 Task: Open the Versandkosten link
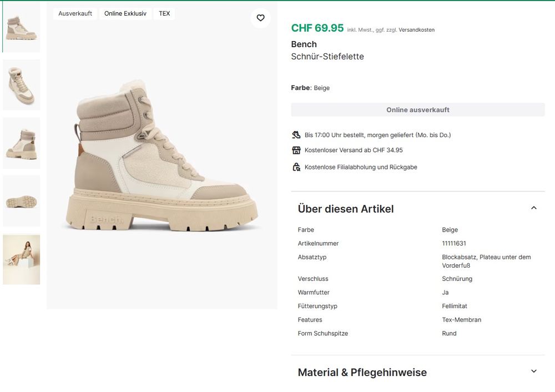point(416,30)
